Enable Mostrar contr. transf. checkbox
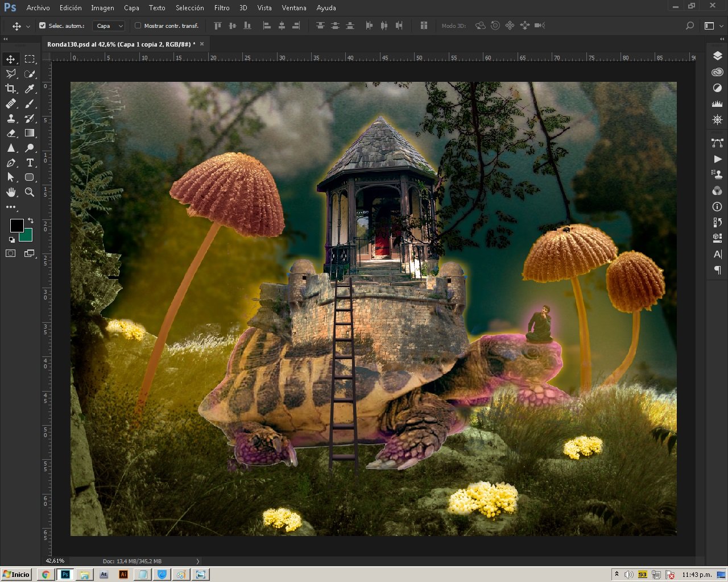728x582 pixels. click(x=138, y=26)
